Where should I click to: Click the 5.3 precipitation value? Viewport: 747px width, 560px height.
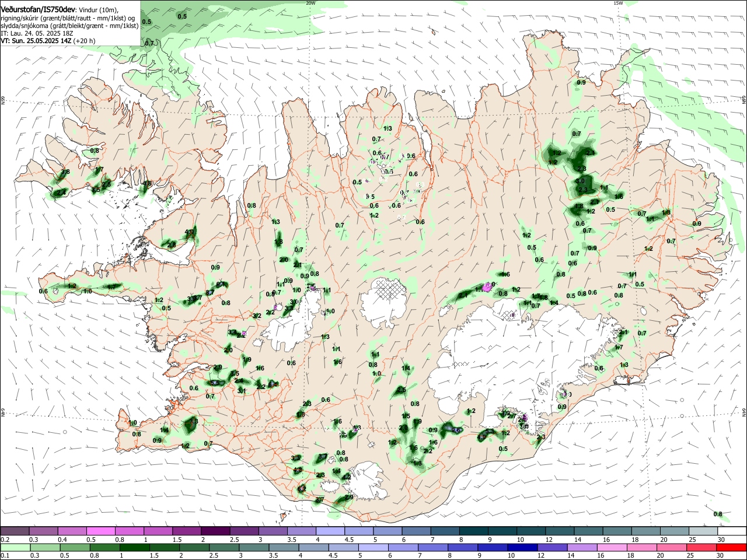point(490,431)
